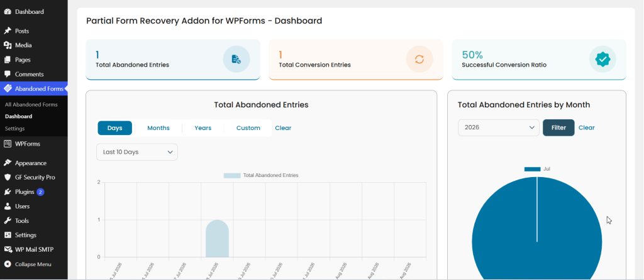
Task: Open All Abandoned Forms submenu item
Action: (31, 105)
